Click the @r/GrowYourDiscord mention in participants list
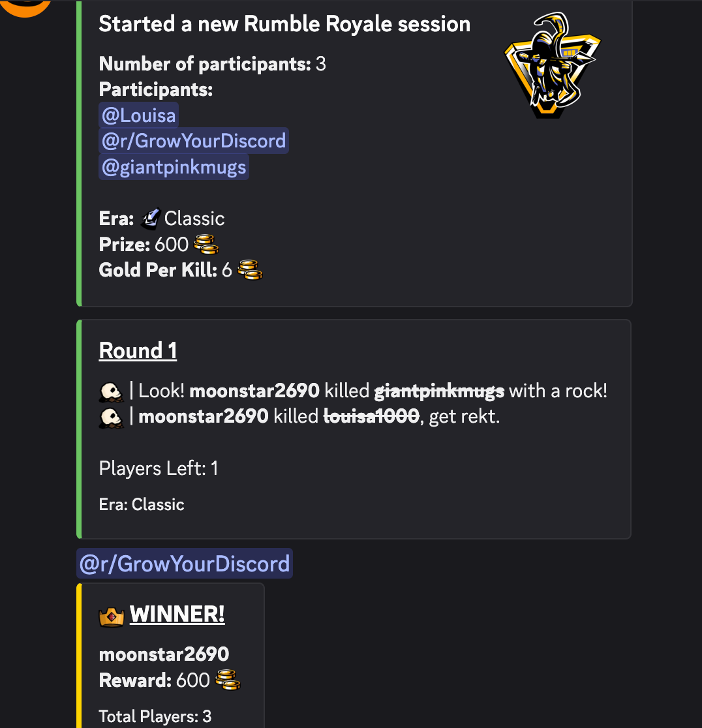 click(x=193, y=141)
